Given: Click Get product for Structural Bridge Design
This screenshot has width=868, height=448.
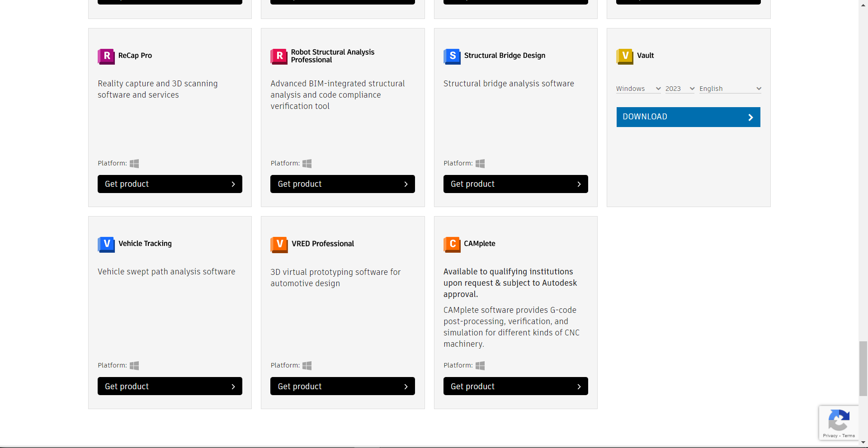Looking at the screenshot, I should pyautogui.click(x=515, y=184).
